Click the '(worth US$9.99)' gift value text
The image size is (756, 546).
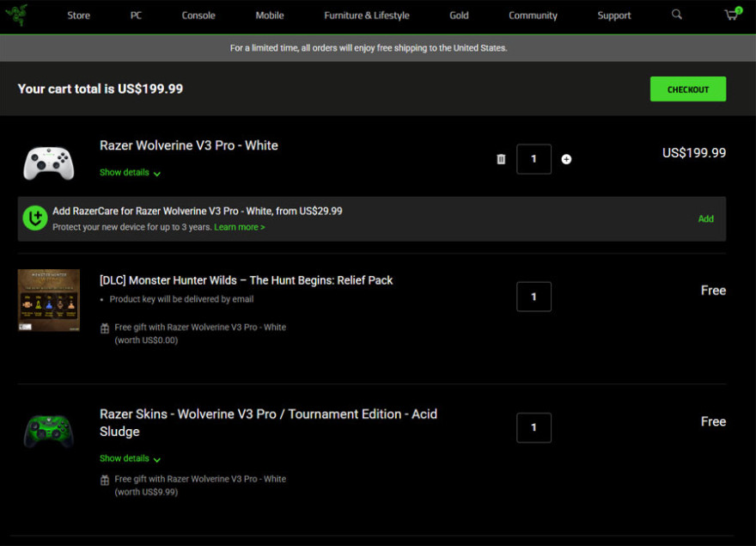click(x=146, y=493)
